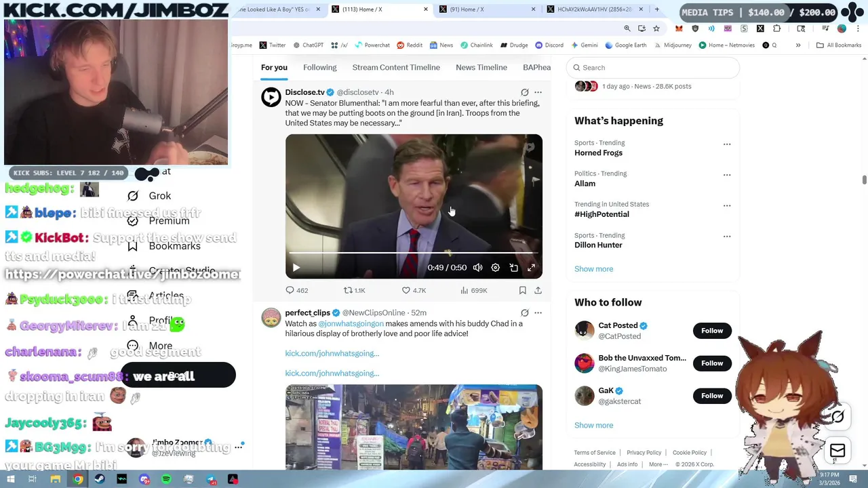Open the Reddit bookmark
Viewport: 868px width, 488px height.
pyautogui.click(x=410, y=45)
